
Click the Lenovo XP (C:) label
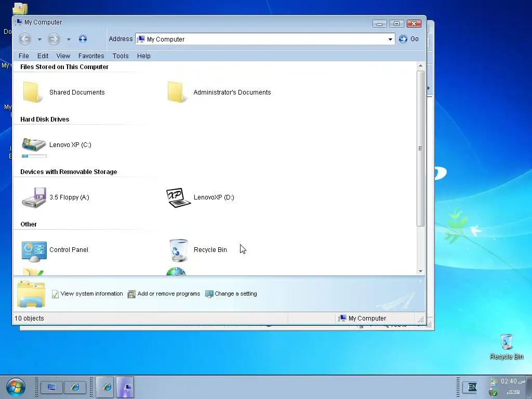point(70,145)
